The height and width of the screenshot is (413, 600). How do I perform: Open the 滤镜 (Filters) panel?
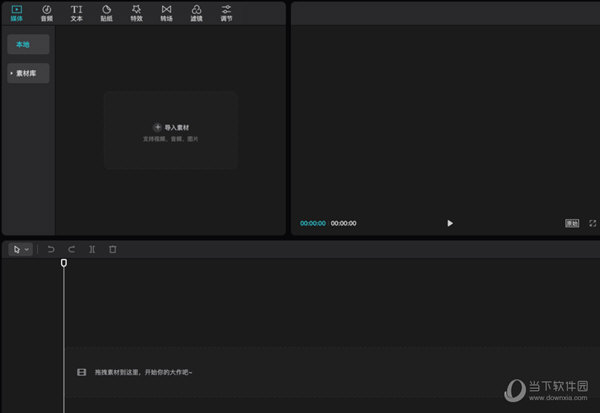click(196, 13)
